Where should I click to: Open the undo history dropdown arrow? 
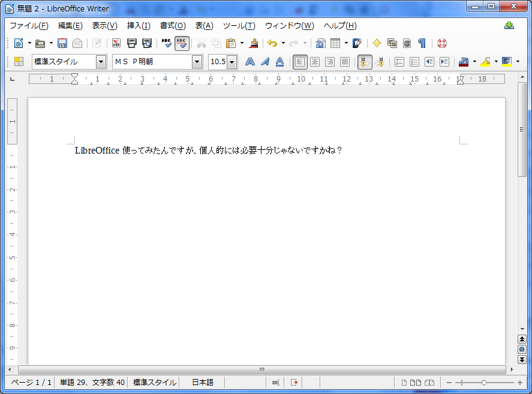283,43
